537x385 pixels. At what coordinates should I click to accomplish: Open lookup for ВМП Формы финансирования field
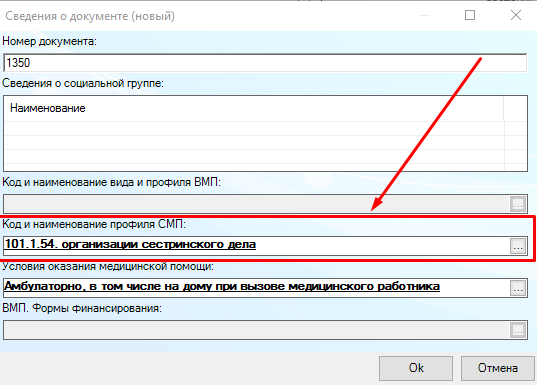click(518, 330)
